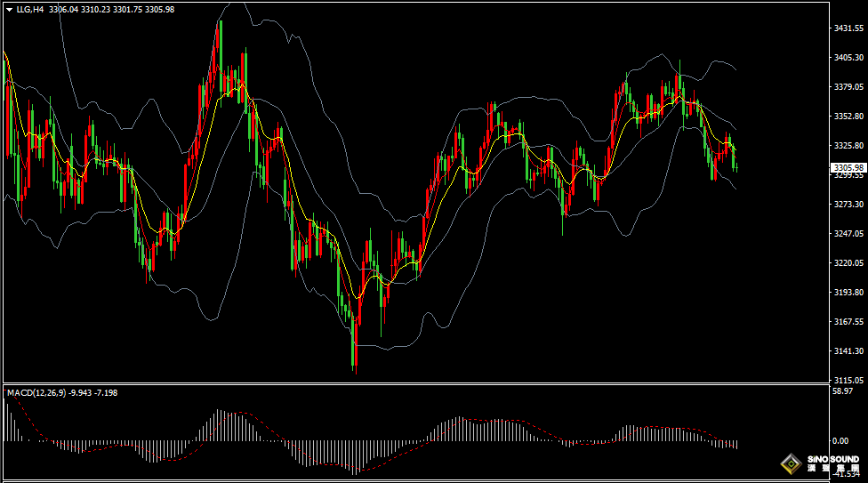Click the 3379.05 price axis label
The width and height of the screenshot is (868, 483).
[x=848, y=87]
